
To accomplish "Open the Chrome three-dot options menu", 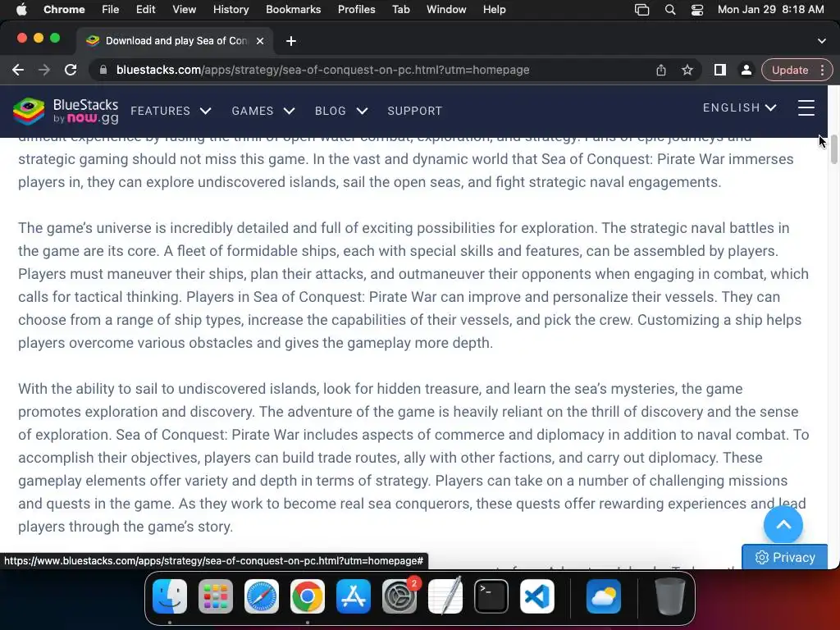I will [822, 70].
